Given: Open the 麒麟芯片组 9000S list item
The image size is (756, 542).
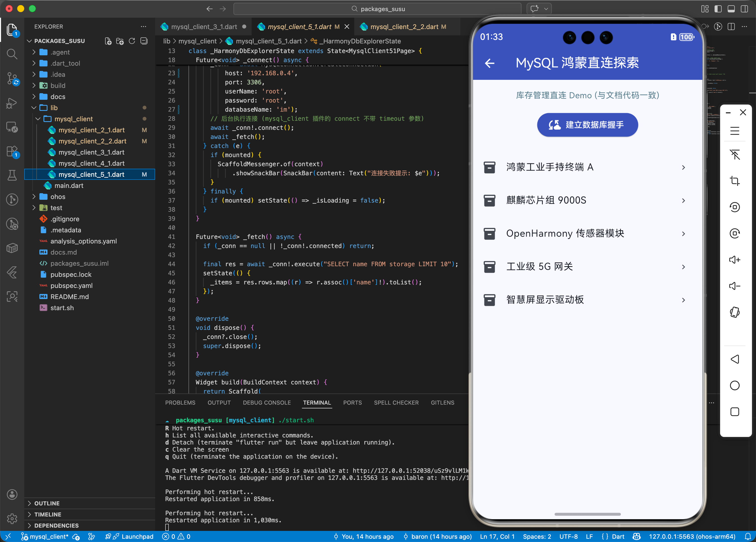Looking at the screenshot, I should coord(587,201).
